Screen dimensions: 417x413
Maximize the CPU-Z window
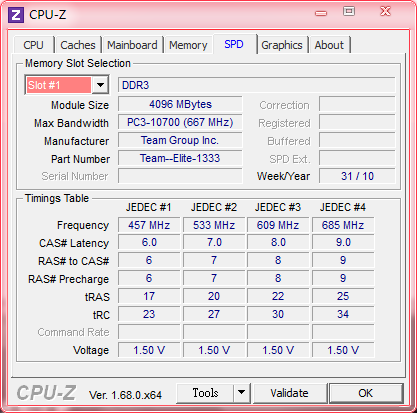[x=349, y=12]
